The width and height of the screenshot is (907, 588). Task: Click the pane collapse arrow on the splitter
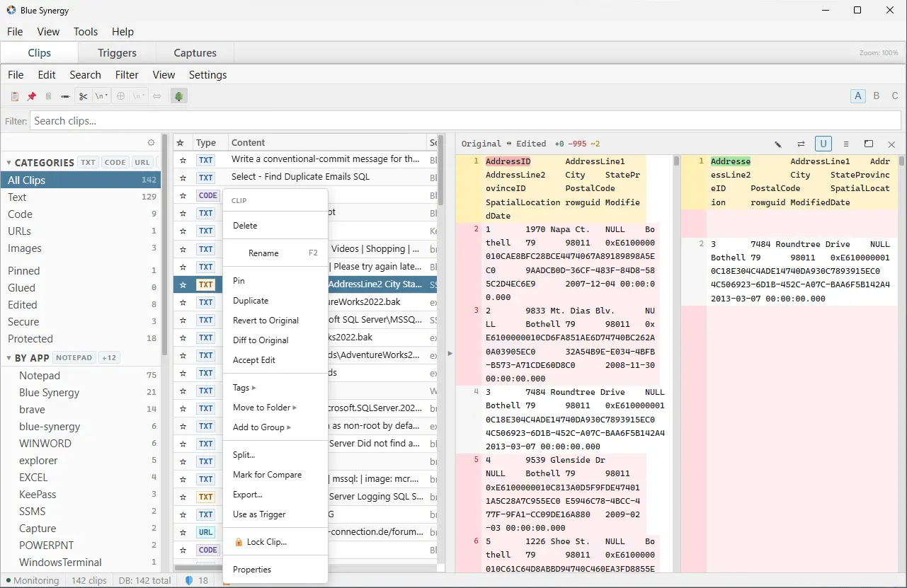point(450,353)
